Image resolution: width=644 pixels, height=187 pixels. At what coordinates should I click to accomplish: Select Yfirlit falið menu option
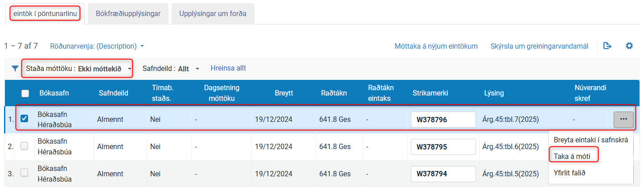click(x=569, y=173)
